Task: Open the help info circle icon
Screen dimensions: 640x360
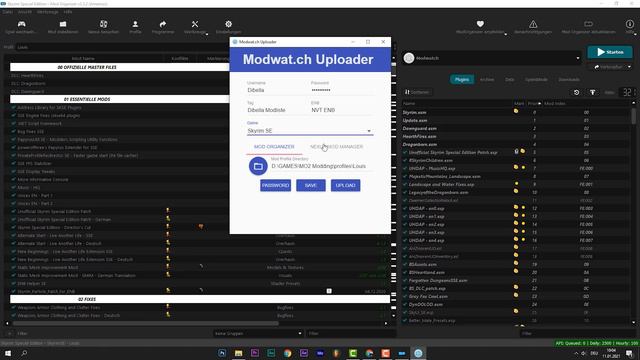Action: tap(630, 24)
